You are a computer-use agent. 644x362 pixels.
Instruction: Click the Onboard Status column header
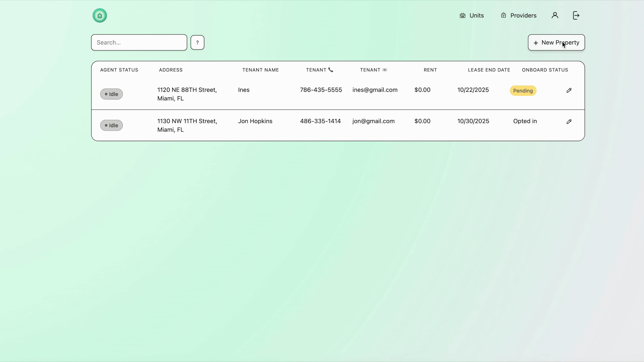[545, 70]
